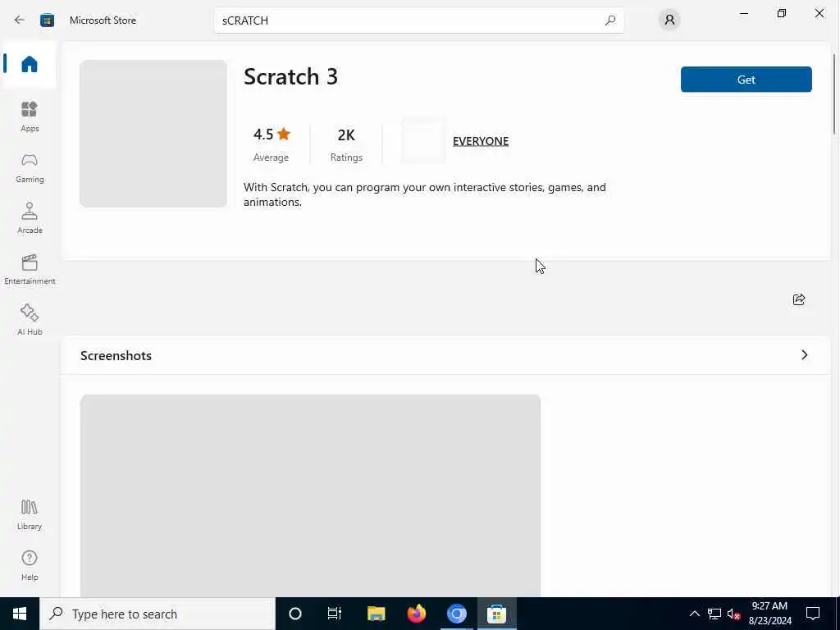Click the search magnifier icon
This screenshot has height=630, width=840.
[609, 21]
